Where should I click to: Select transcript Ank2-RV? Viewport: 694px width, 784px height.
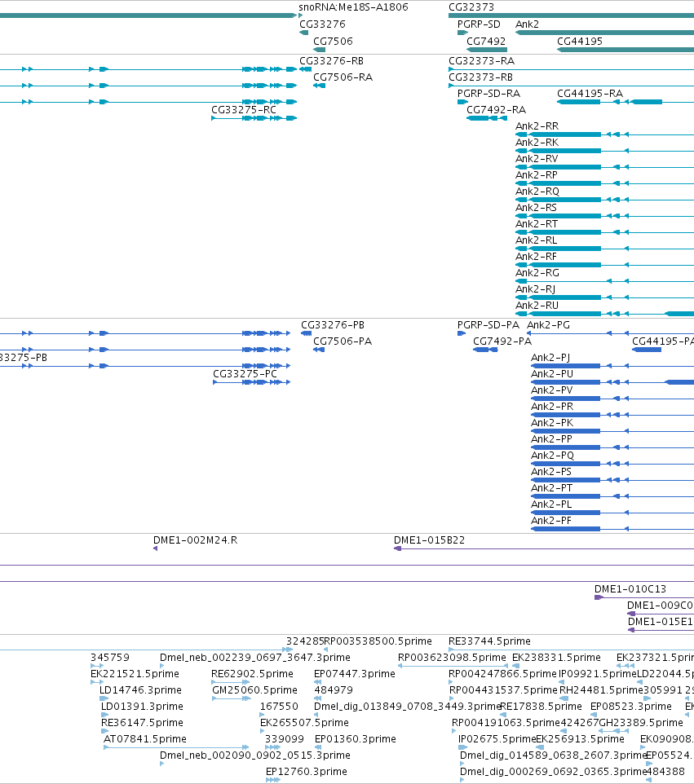537,158
